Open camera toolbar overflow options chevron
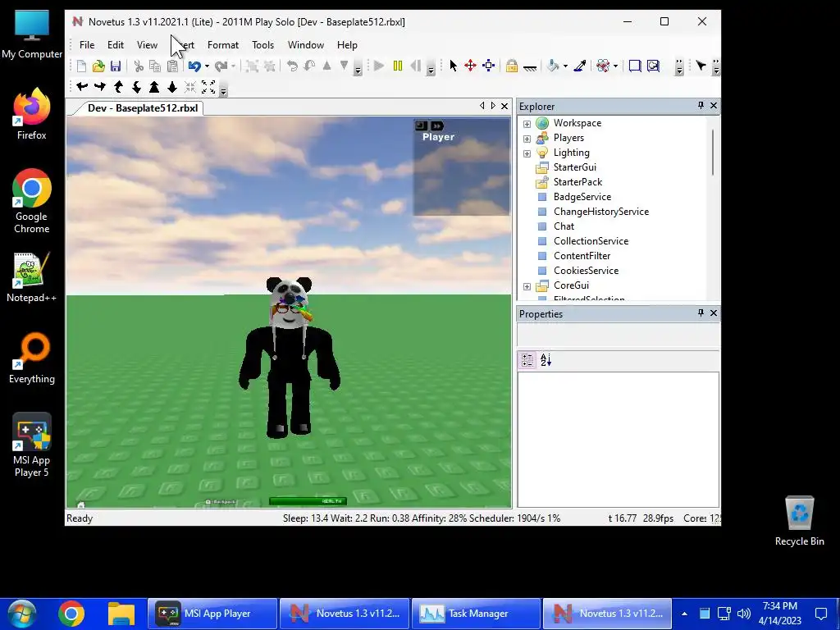The width and height of the screenshot is (840, 630). click(x=224, y=90)
